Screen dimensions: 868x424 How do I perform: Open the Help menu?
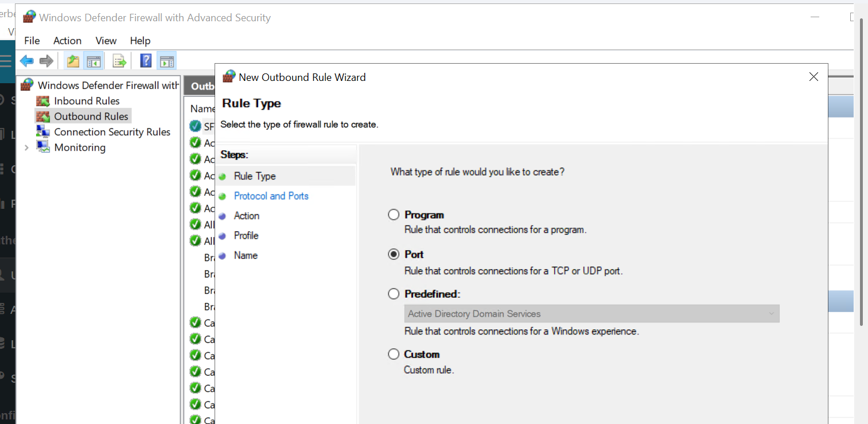[x=140, y=40]
